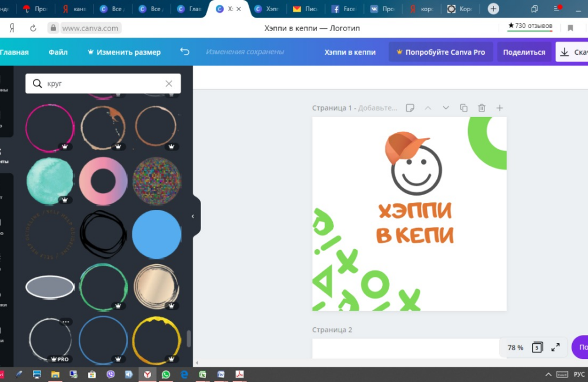Select the smiley face graphic
This screenshot has width=588, height=382.
(x=416, y=170)
